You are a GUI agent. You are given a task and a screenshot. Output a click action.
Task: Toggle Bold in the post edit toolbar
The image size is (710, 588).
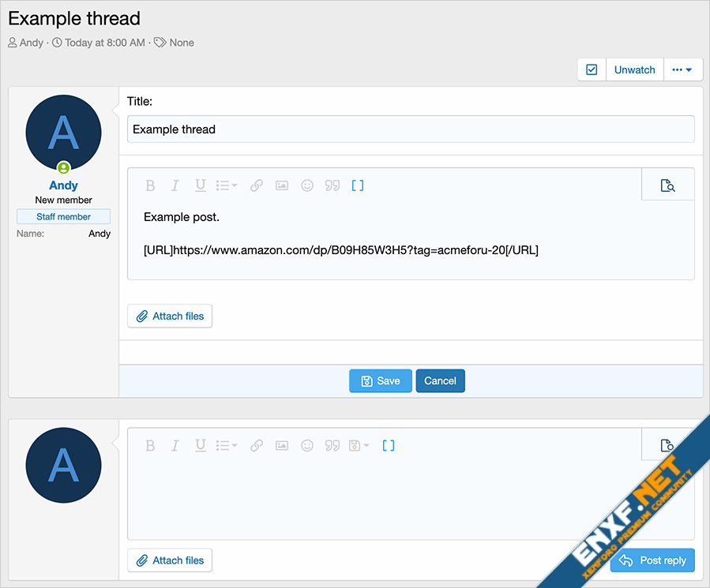(x=150, y=185)
